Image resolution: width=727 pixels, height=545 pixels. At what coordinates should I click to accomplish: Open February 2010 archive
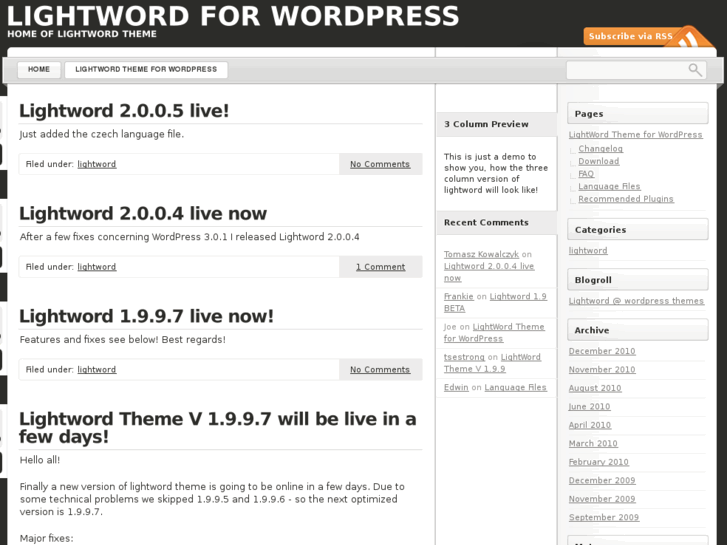coord(599,462)
